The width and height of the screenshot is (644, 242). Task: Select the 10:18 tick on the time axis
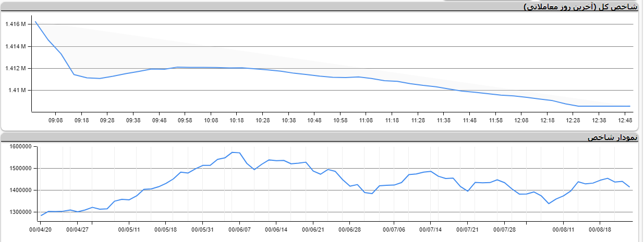237,120
